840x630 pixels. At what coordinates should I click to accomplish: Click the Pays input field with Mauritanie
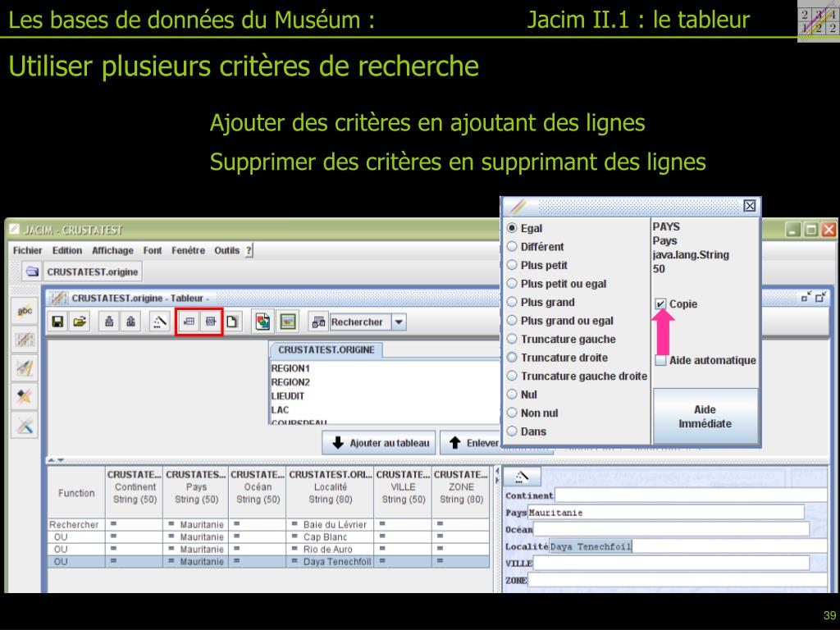pyautogui.click(x=666, y=513)
